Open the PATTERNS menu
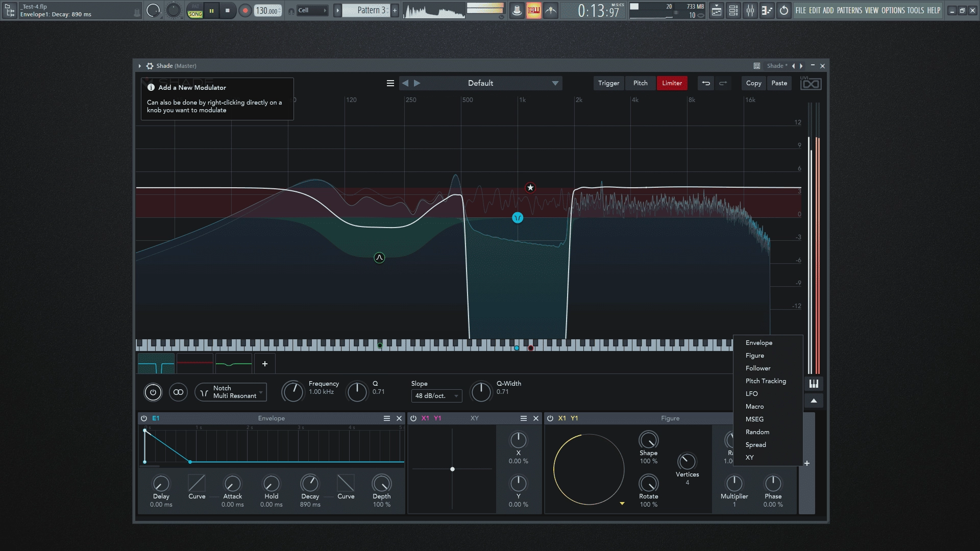Viewport: 980px width, 551px height. tap(850, 10)
